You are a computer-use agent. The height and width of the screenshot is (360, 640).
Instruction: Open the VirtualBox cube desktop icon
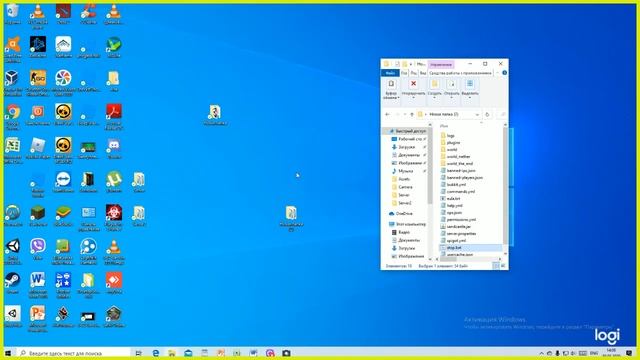13,82
